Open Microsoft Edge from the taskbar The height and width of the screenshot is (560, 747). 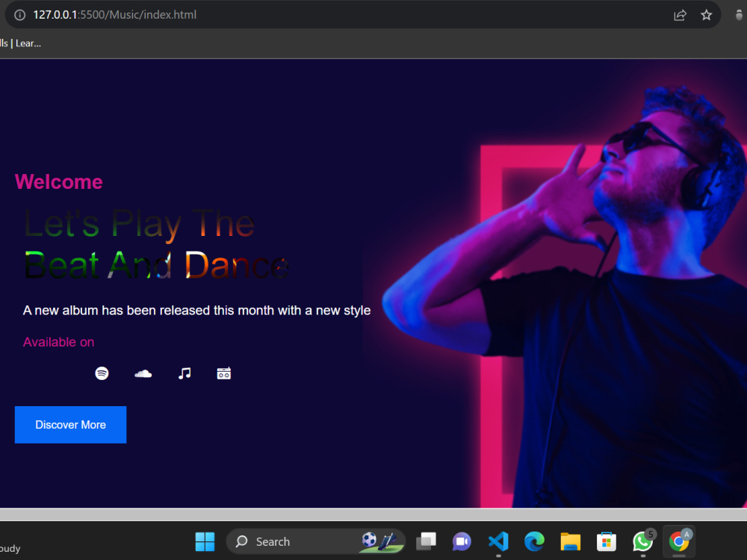[534, 541]
